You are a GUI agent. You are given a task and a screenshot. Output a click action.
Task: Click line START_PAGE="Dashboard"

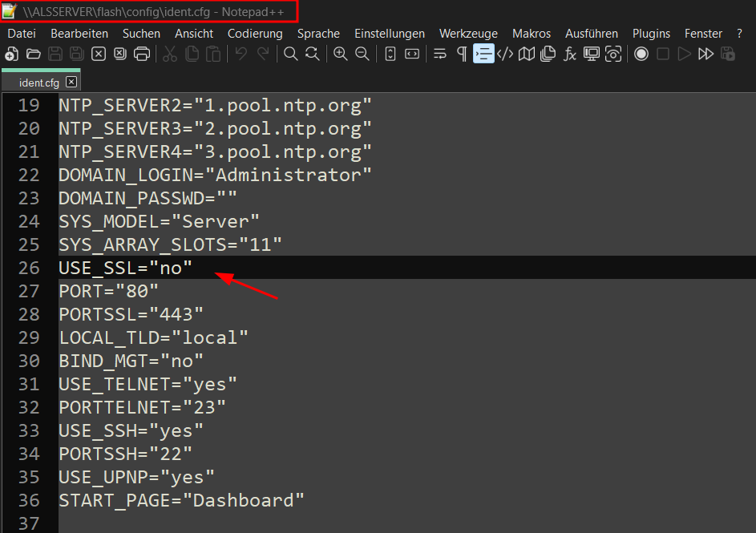pos(181,500)
